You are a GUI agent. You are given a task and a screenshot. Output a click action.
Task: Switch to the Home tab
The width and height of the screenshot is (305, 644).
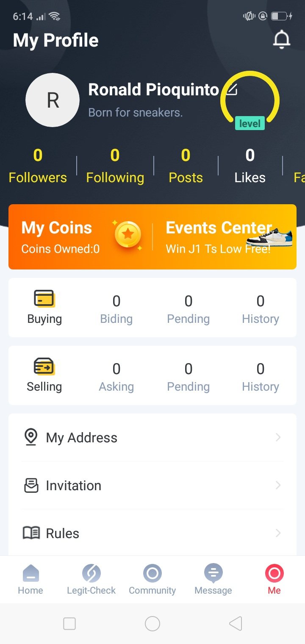(x=30, y=579)
